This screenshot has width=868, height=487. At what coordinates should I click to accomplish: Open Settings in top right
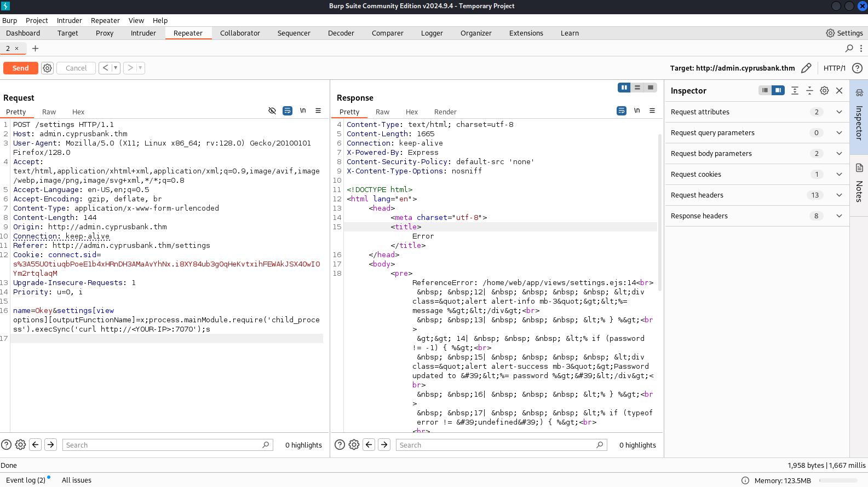coord(844,33)
